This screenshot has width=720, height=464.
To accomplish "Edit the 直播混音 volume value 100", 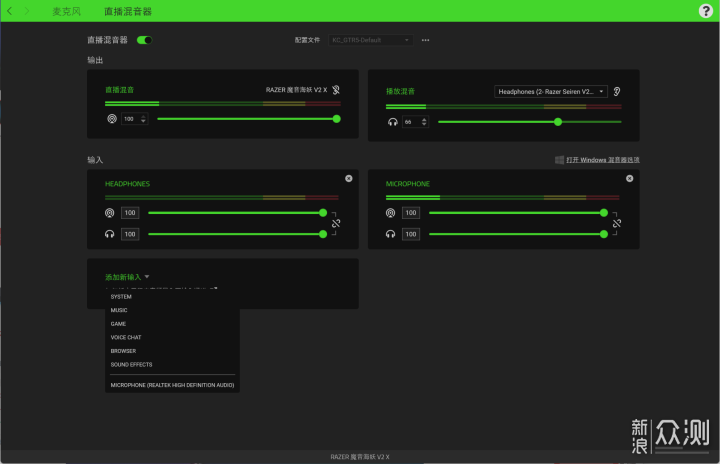I will tap(129, 119).
